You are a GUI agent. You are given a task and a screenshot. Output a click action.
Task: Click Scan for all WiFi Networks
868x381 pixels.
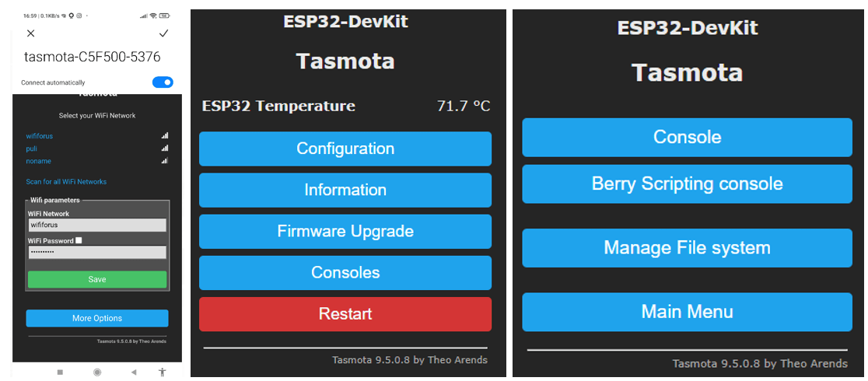[66, 182]
